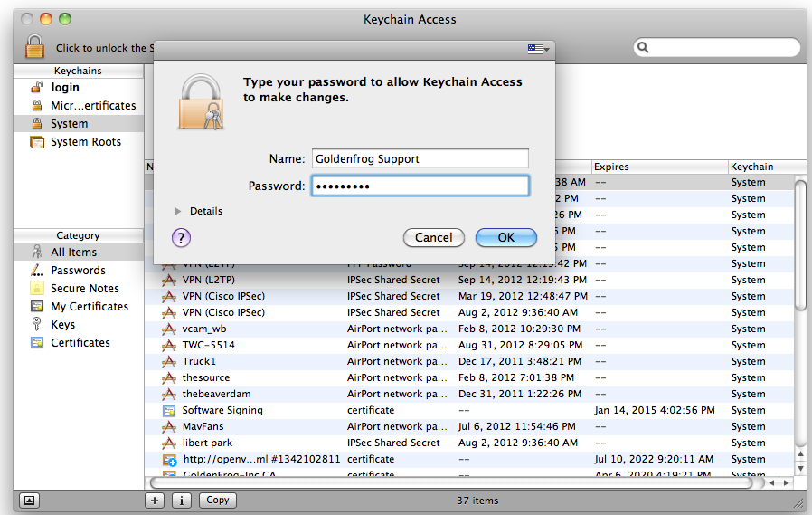This screenshot has height=515, width=812.
Task: Select the Truck1 network item
Action: click(x=469, y=362)
